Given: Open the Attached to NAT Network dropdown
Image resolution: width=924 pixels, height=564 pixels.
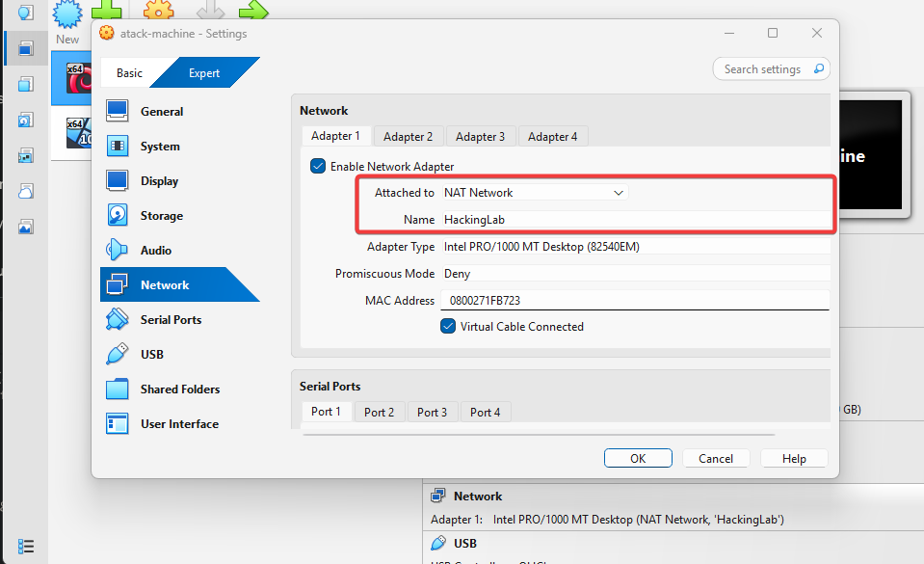Looking at the screenshot, I should click(x=535, y=192).
